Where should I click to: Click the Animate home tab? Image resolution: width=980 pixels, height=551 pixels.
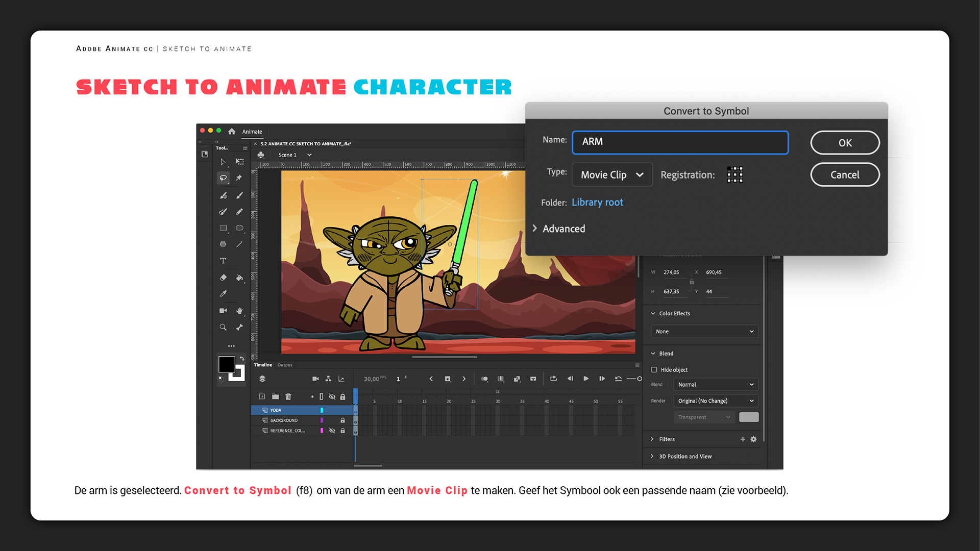[252, 132]
